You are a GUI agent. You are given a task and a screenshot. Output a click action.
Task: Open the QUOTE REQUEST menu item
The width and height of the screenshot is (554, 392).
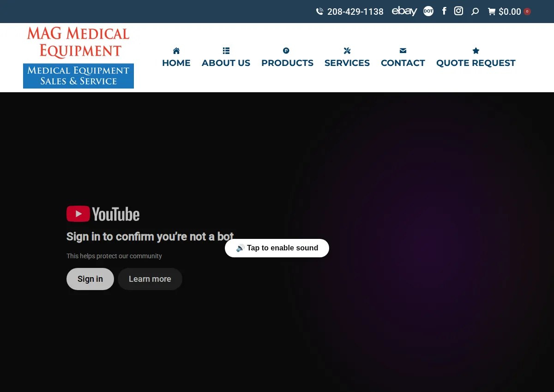click(476, 63)
